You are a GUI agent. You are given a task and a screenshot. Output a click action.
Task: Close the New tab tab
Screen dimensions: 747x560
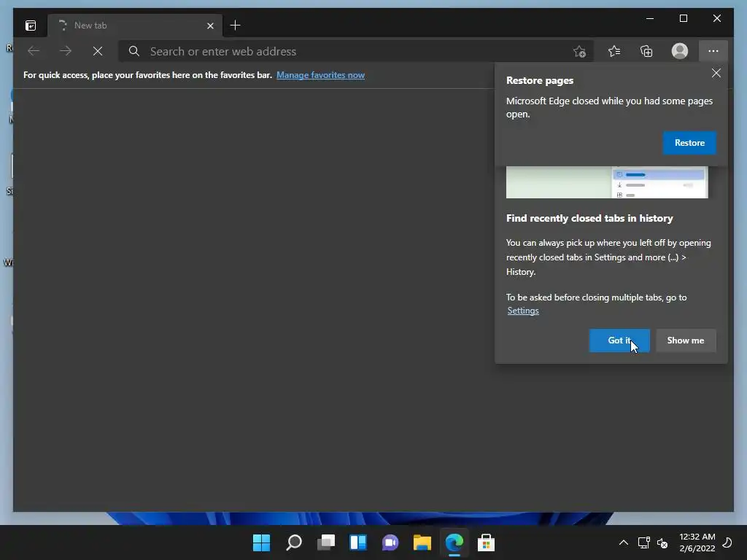(210, 26)
